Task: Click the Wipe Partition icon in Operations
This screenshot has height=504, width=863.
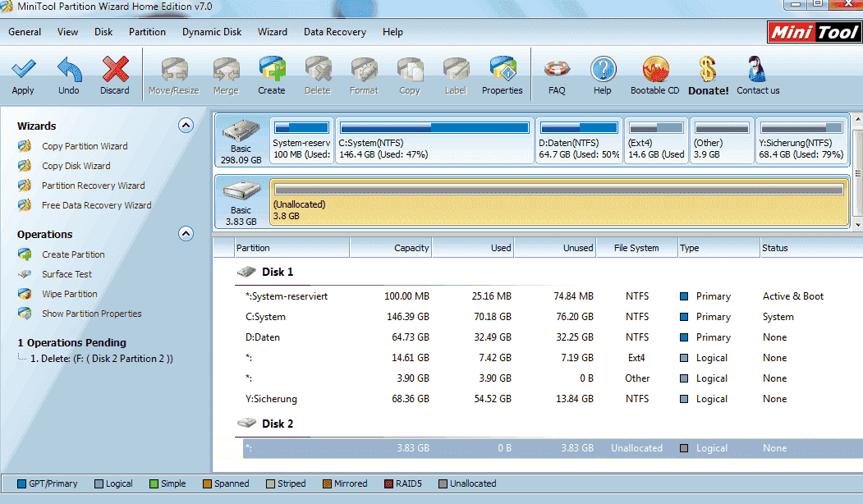Action: [x=25, y=294]
